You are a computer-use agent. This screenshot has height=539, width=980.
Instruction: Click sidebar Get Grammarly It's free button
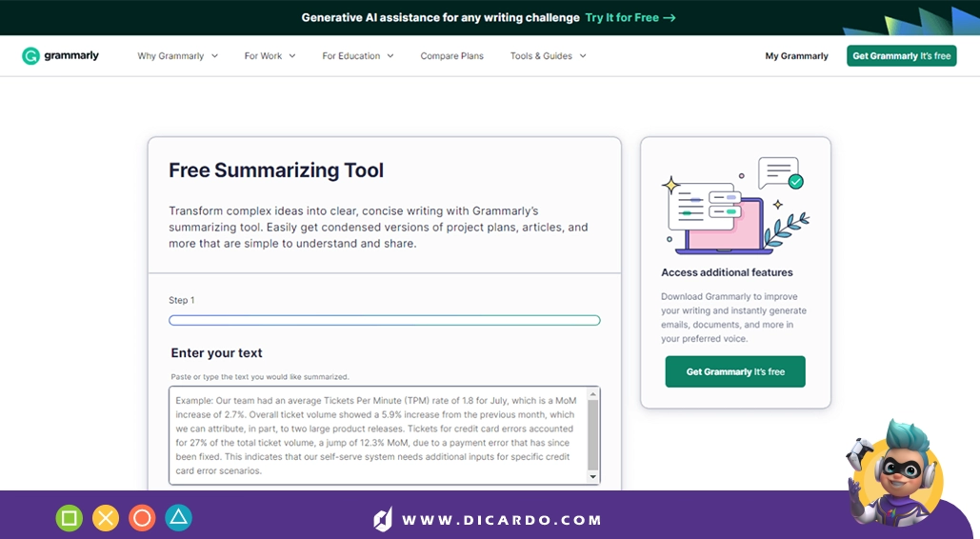point(735,371)
